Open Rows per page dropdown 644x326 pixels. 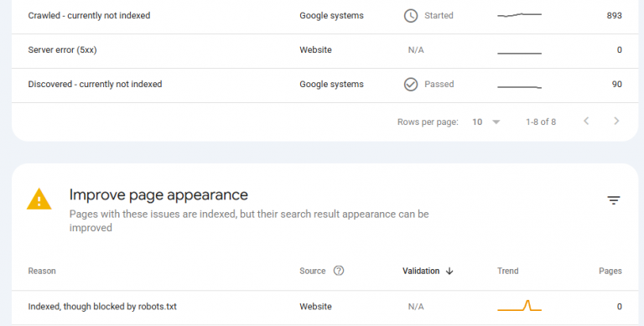pyautogui.click(x=486, y=122)
